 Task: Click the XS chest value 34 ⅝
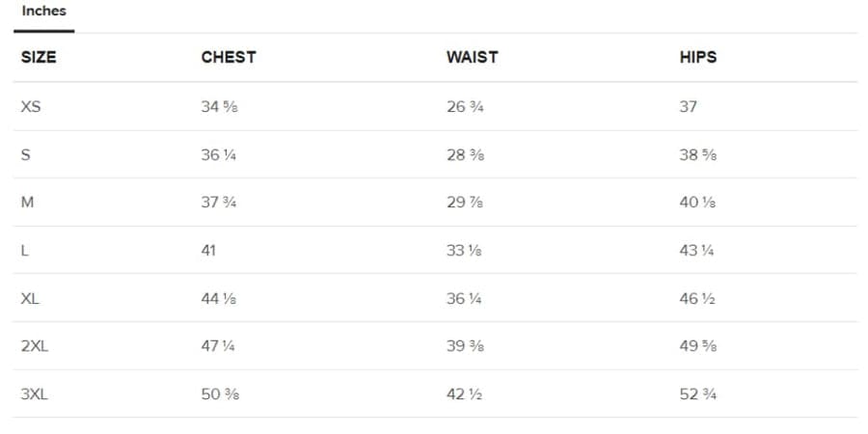point(219,106)
